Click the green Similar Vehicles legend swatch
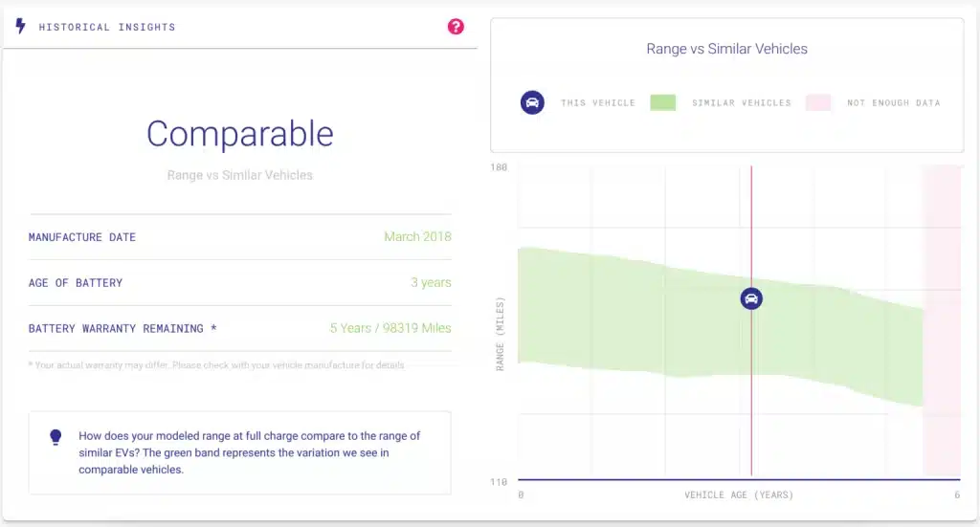Viewport: 980px width, 527px height. pyautogui.click(x=662, y=102)
